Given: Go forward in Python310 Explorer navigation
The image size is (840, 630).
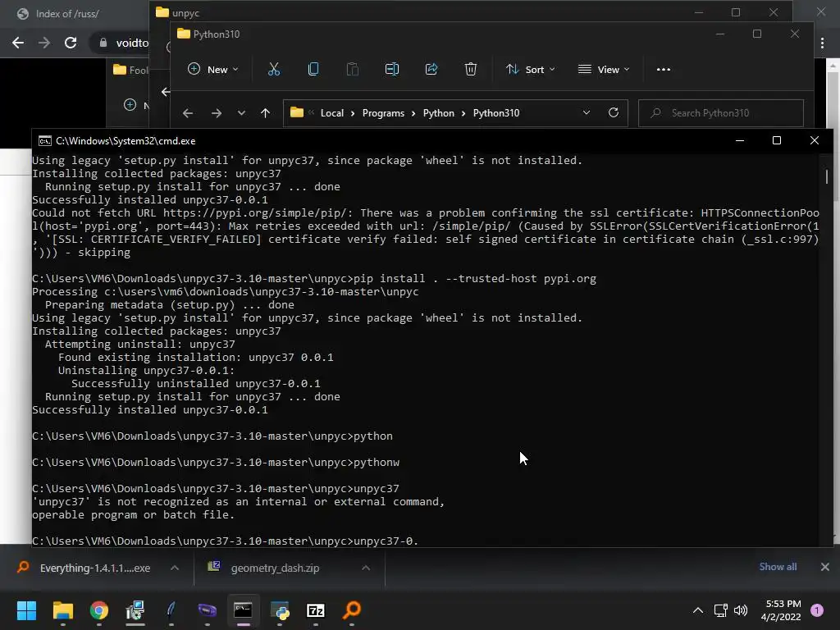Looking at the screenshot, I should pyautogui.click(x=217, y=113).
